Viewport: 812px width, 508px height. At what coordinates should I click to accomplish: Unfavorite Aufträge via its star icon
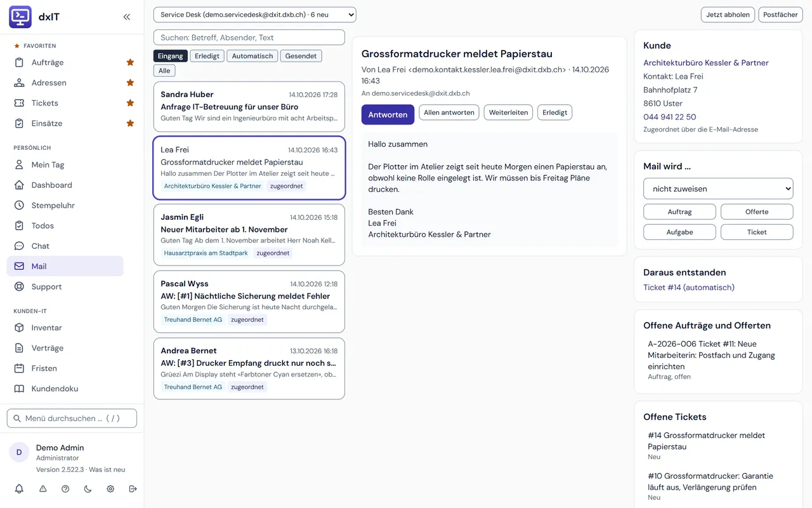[x=130, y=62]
